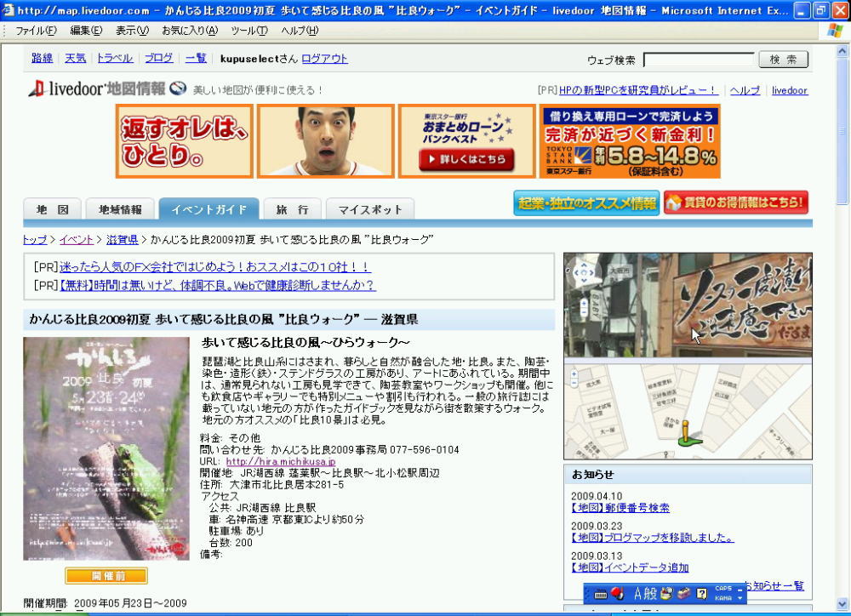Click the IME input mode 'A' indicator
Image resolution: width=851 pixels, height=616 pixels.
(x=637, y=594)
